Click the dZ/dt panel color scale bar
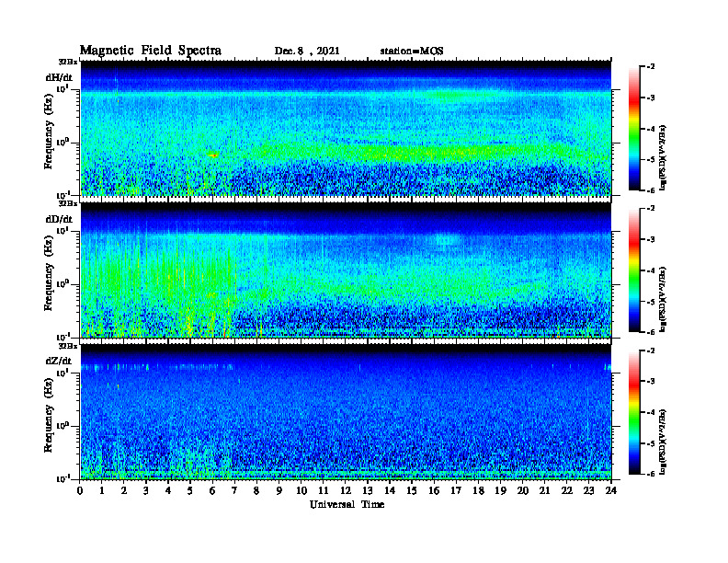Viewport: 728px width, 563px height. coord(634,412)
